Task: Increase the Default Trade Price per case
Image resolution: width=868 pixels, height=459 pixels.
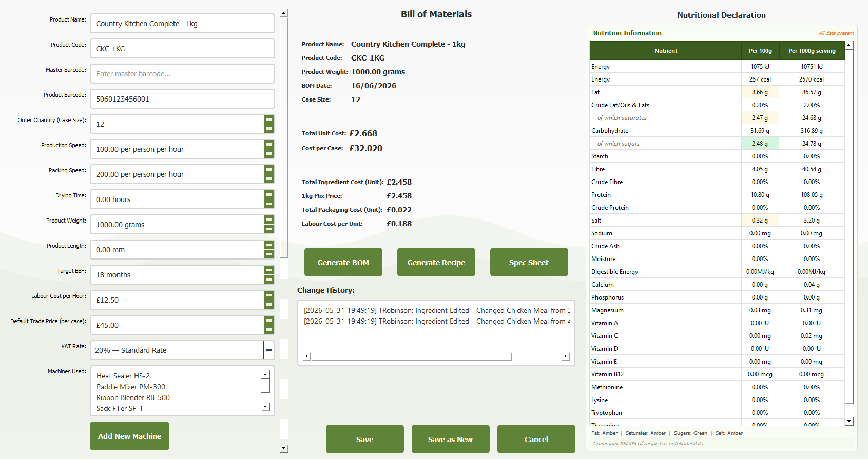Action: pyautogui.click(x=269, y=321)
